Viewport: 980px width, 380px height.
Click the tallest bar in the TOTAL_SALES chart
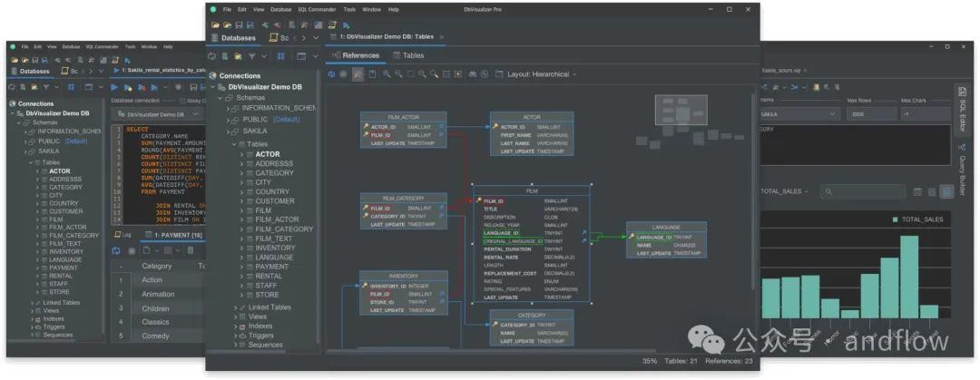click(910, 275)
